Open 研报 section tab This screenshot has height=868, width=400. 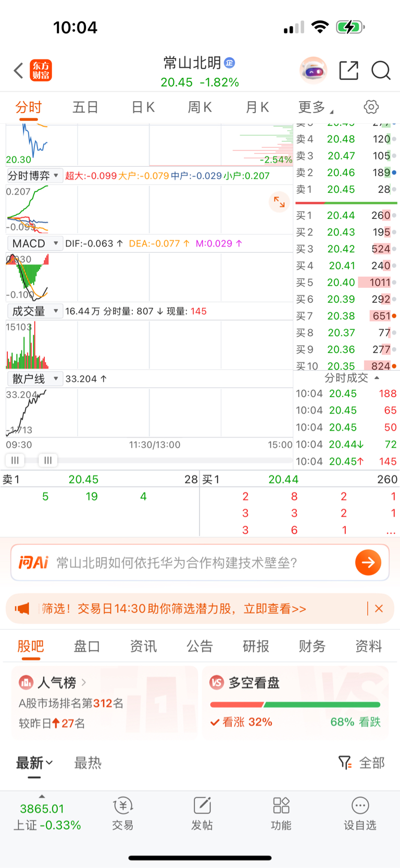256,646
